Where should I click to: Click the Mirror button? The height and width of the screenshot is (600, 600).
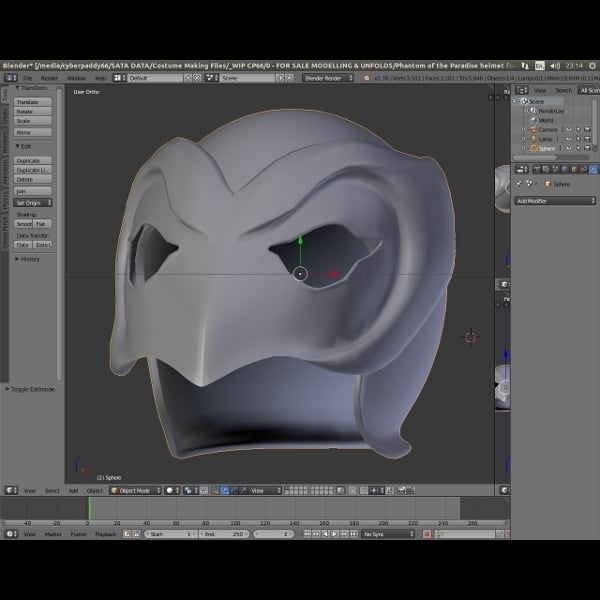point(33,132)
